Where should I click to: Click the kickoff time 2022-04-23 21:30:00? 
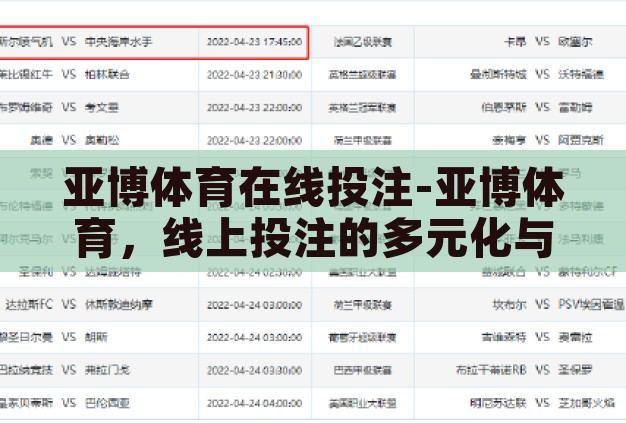click(x=254, y=75)
